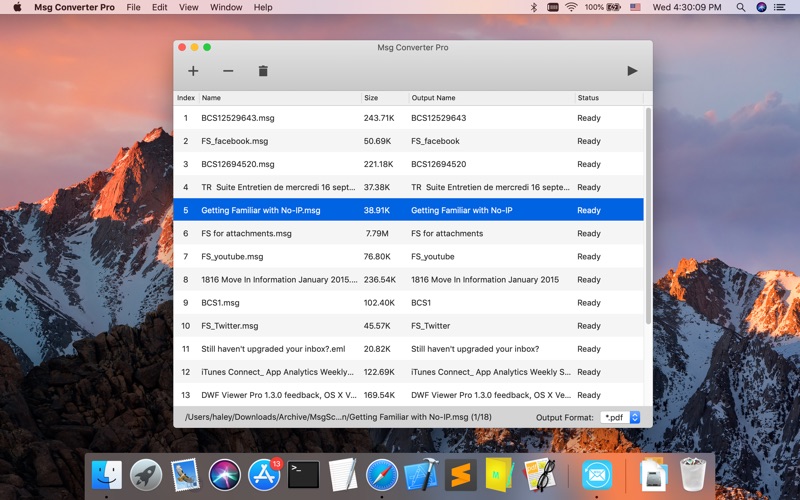This screenshot has height=500, width=800.
Task: Select the FS_Twitter.msg file name
Action: pyautogui.click(x=230, y=326)
